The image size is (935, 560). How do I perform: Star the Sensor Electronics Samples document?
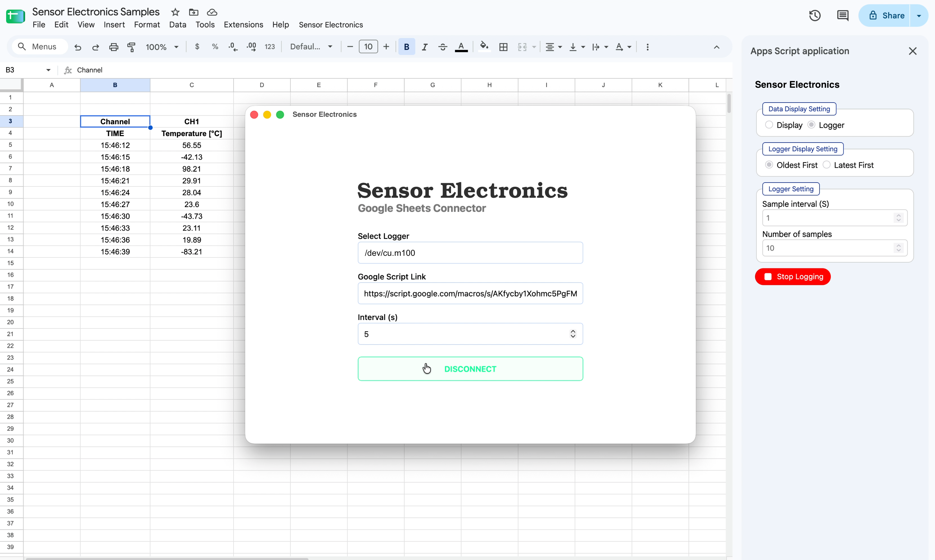tap(175, 13)
